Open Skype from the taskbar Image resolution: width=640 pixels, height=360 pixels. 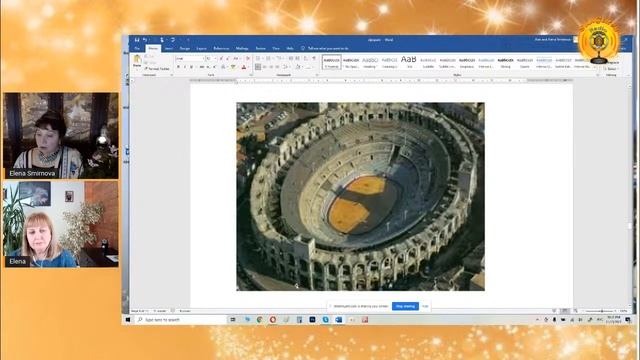point(325,320)
